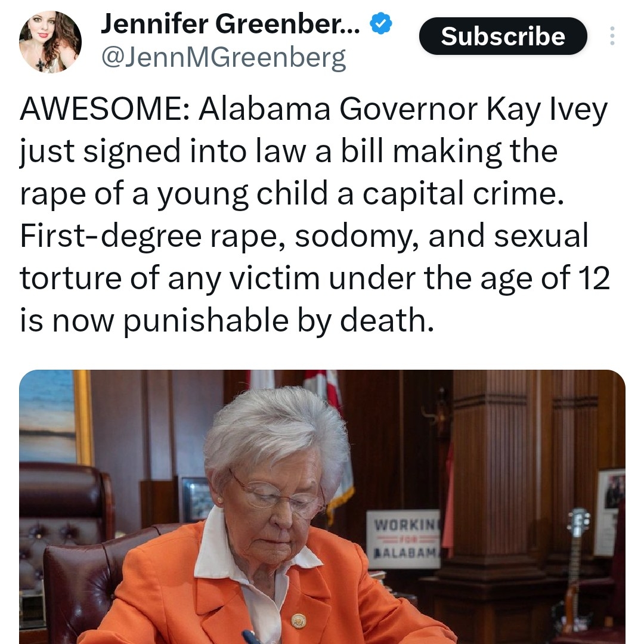Open the attached photo of the bill signing
The image size is (644, 644).
(x=322, y=507)
